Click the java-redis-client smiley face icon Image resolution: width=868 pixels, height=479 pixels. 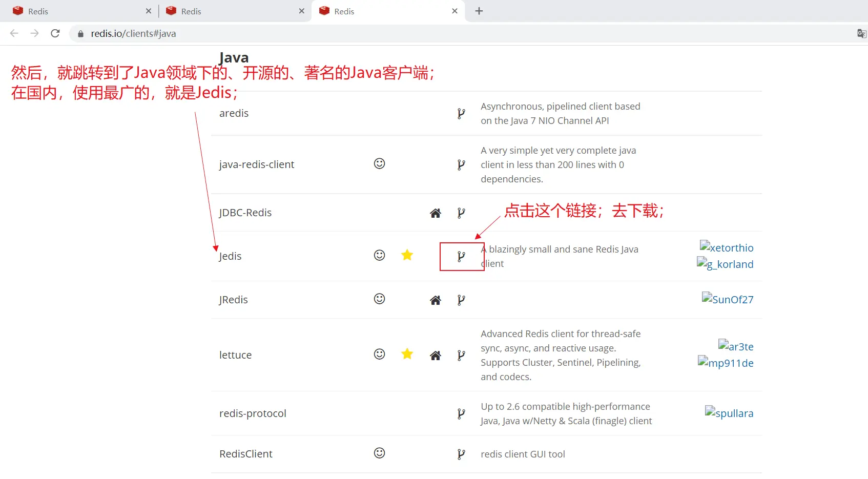coord(379,163)
